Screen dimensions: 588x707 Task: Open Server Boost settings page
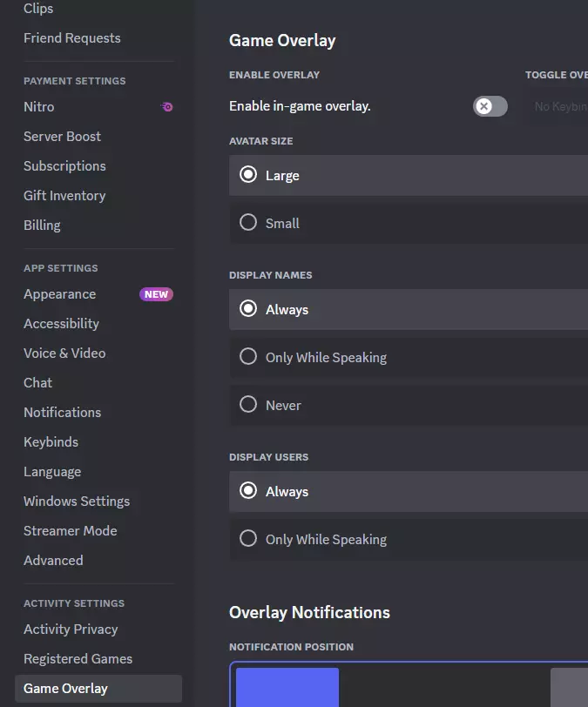tap(62, 137)
